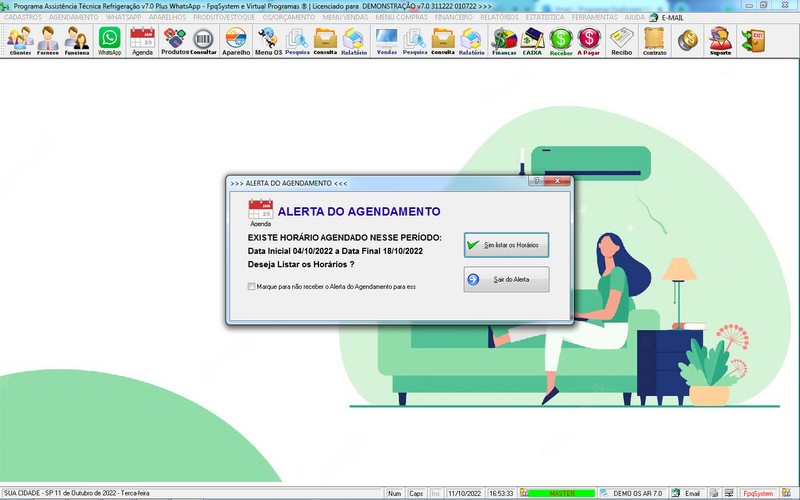This screenshot has height=500, width=800.
Task: Open the A Pagar icon
Action: 590,40
